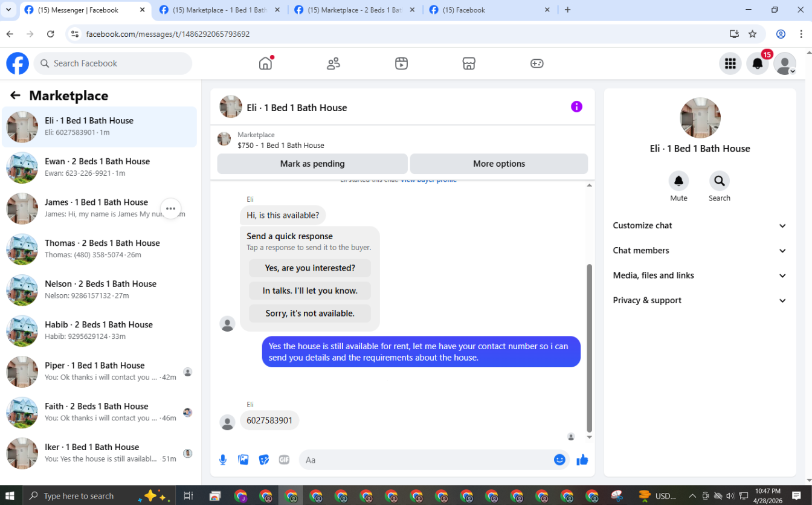Open Thomas · 2 Beds 1 Bath House chat
The image size is (812, 505).
pos(100,249)
